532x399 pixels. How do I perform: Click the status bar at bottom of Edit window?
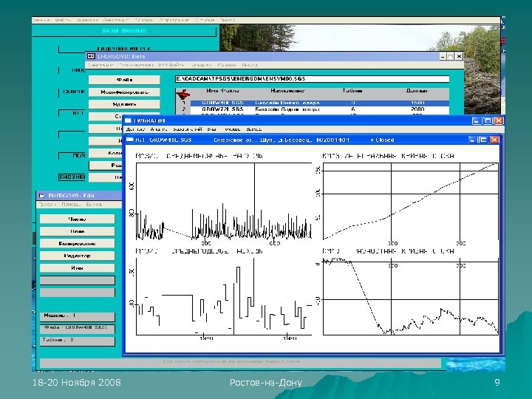pyautogui.click(x=240, y=362)
